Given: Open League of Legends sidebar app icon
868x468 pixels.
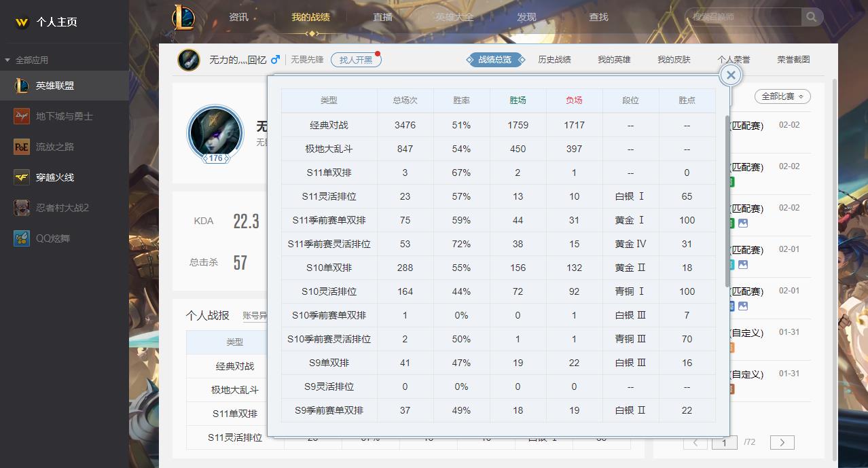Looking at the screenshot, I should click(22, 86).
